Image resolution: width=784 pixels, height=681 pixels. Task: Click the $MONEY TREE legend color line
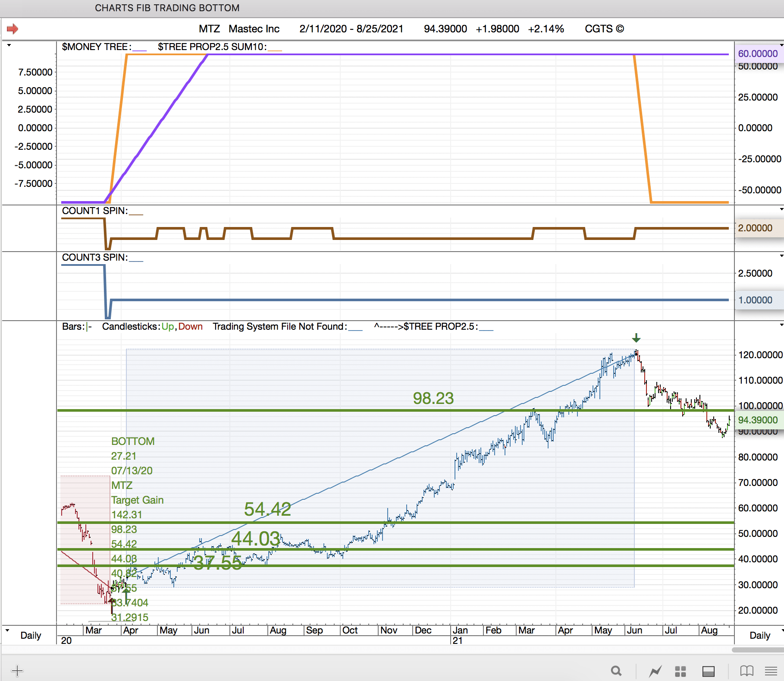point(139,50)
